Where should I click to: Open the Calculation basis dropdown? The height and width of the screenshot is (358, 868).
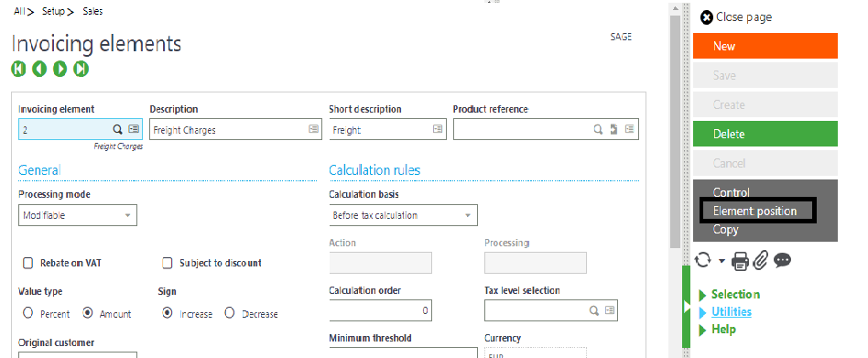(403, 215)
